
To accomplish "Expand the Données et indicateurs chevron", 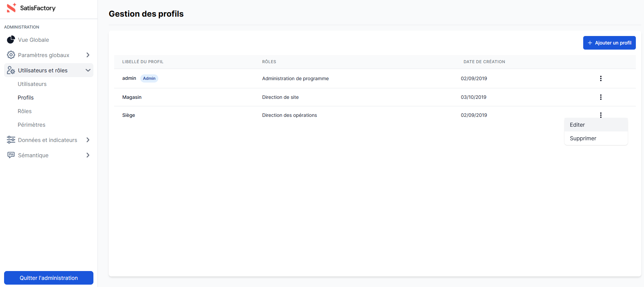I will point(88,140).
